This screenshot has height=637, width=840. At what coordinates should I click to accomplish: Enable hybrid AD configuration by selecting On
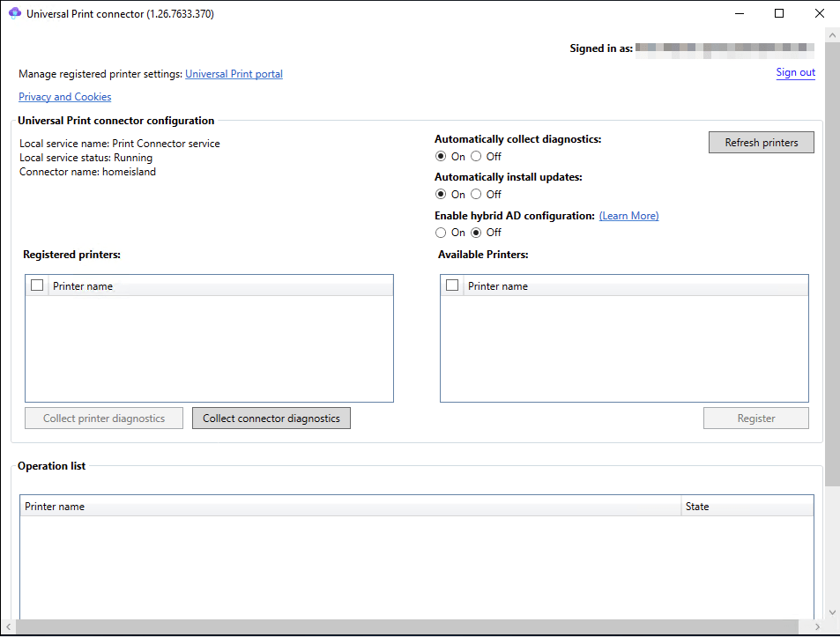(x=441, y=232)
